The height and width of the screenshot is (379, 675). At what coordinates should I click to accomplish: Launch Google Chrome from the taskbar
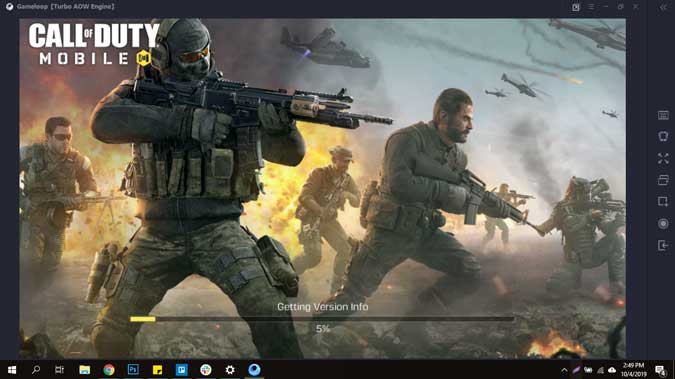pyautogui.click(x=109, y=370)
